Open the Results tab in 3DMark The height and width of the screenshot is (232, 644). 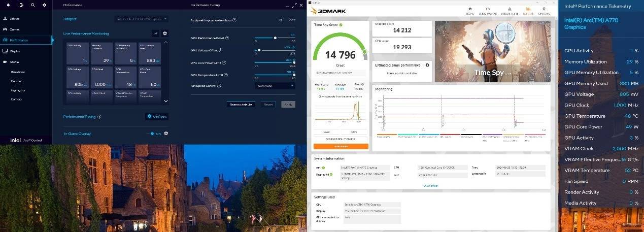(528, 10)
